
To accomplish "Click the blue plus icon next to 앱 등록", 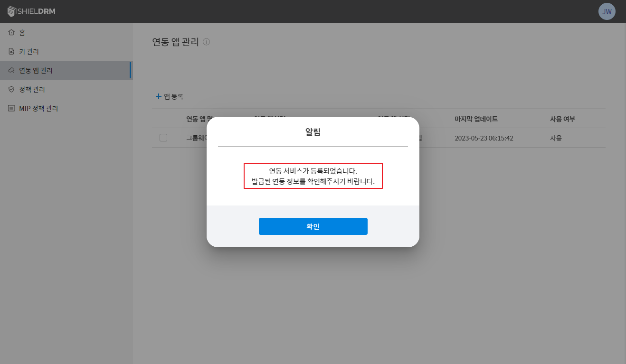I will coord(158,96).
